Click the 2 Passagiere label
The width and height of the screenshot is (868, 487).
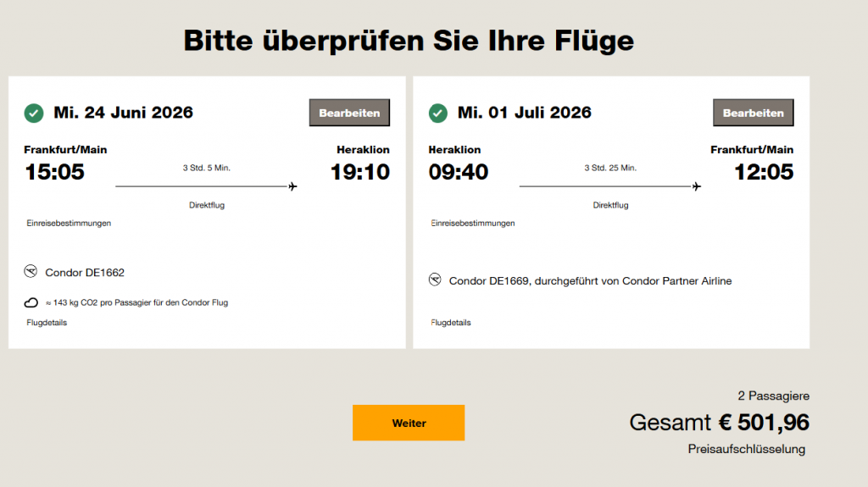click(x=773, y=396)
